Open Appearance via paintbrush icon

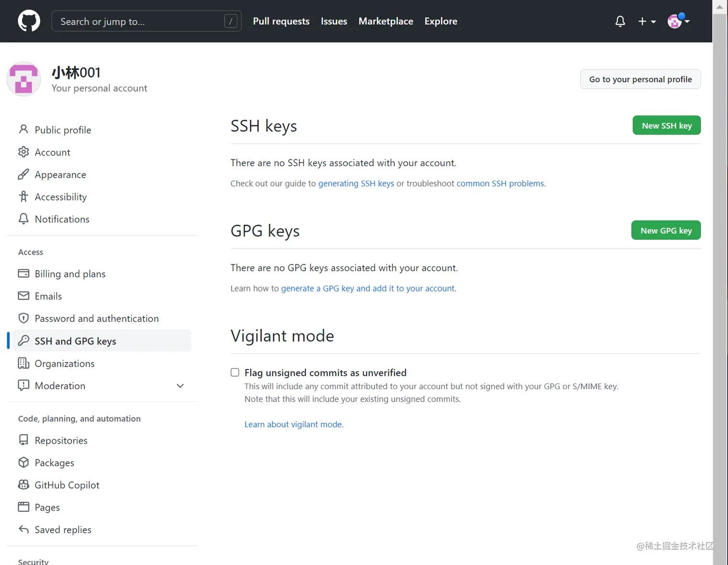[24, 174]
